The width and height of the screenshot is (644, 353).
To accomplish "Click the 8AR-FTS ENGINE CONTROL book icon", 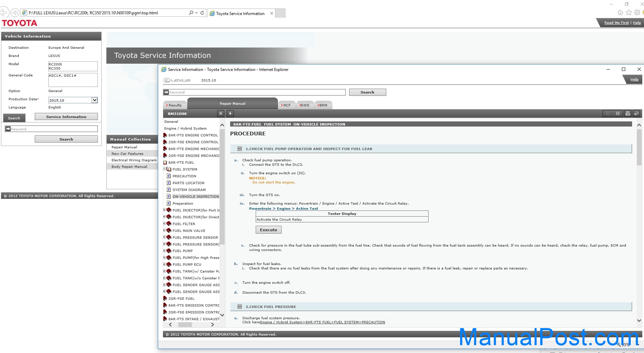I will click(x=165, y=135).
